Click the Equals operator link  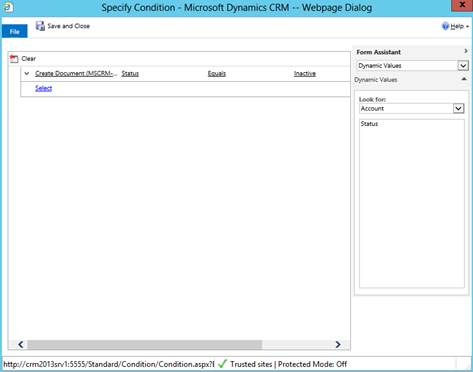point(217,74)
